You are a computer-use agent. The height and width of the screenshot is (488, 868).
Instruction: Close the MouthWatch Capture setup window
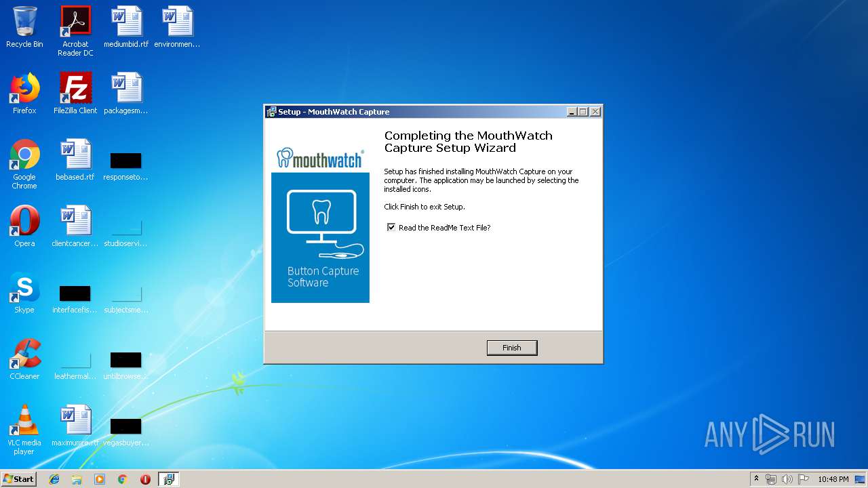click(595, 112)
